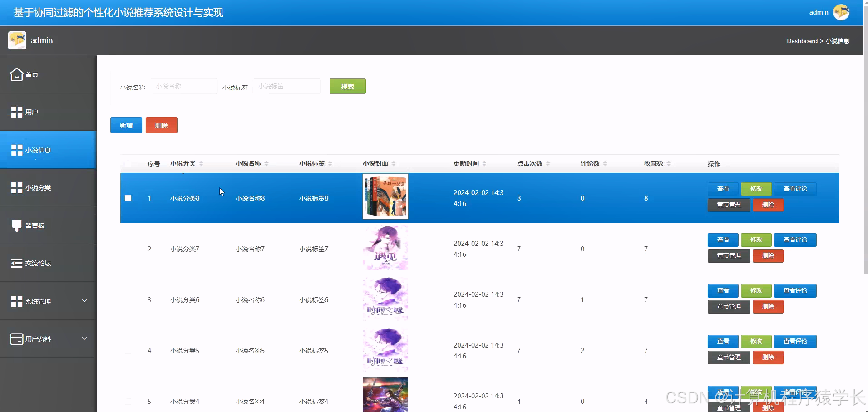
Task: Open the Dashboard breadcrumb link
Action: pyautogui.click(x=802, y=41)
